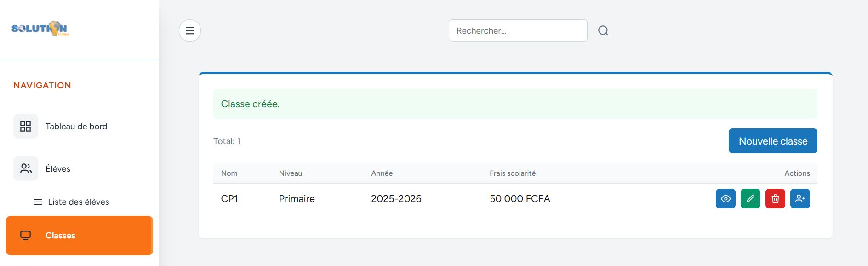868x266 pixels.
Task: Click the list icon beside Liste des élèves
Action: click(38, 202)
